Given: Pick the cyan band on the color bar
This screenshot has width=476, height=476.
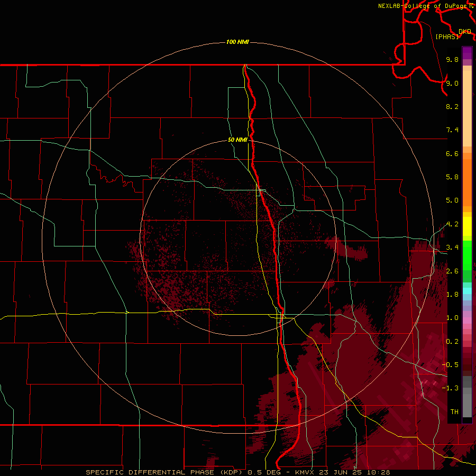Looking at the screenshot, I should pyautogui.click(x=467, y=291).
